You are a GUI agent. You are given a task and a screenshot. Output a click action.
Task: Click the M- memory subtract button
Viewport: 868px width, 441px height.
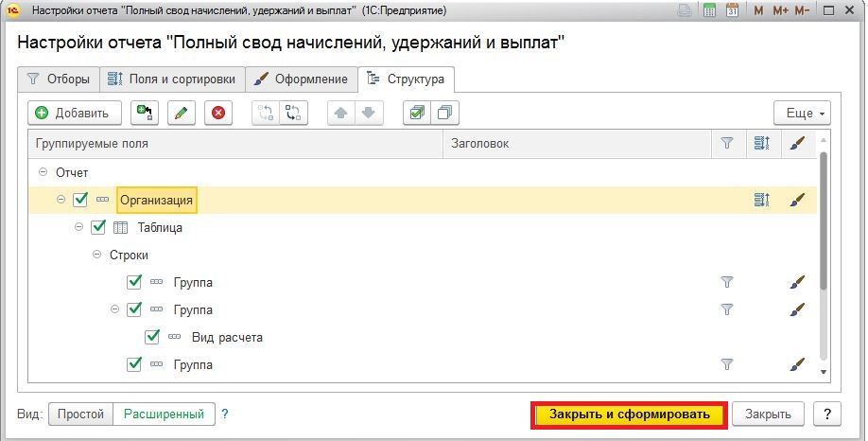(802, 10)
